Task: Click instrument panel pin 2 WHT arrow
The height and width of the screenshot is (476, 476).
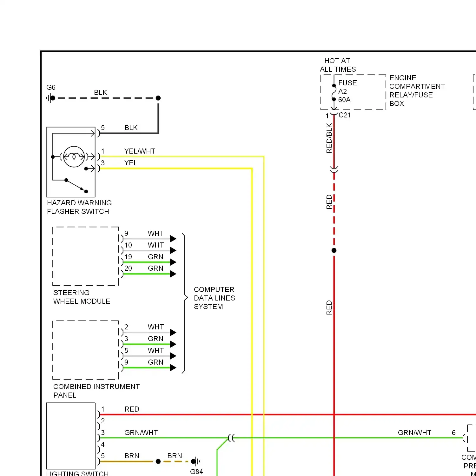Action: click(x=173, y=333)
